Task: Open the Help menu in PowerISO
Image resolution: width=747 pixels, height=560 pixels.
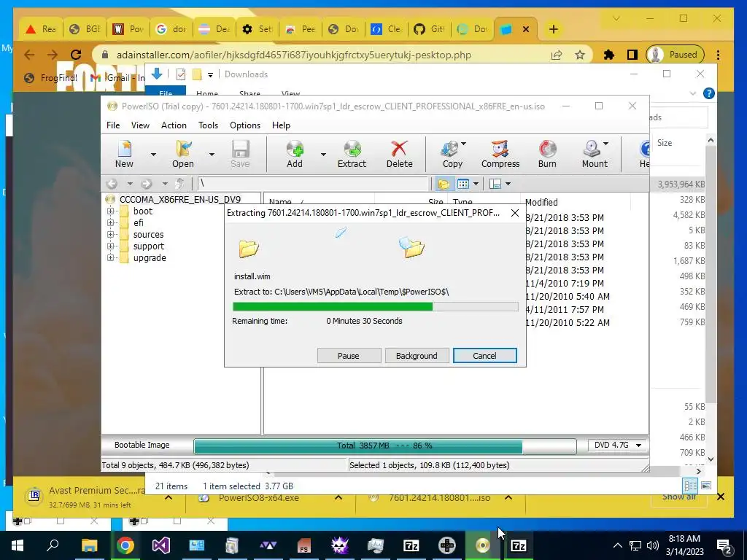Action: 281,125
